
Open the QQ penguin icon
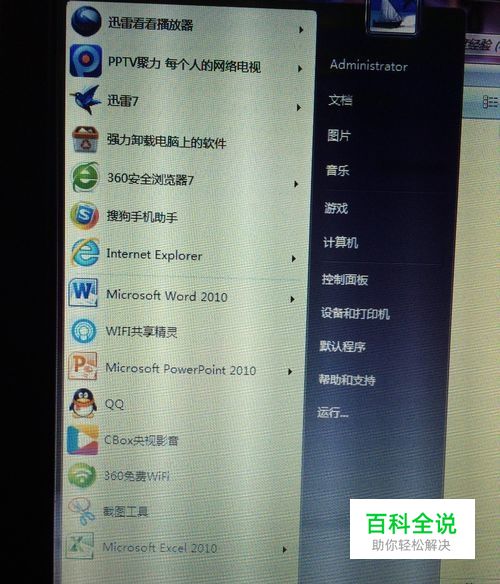(83, 403)
